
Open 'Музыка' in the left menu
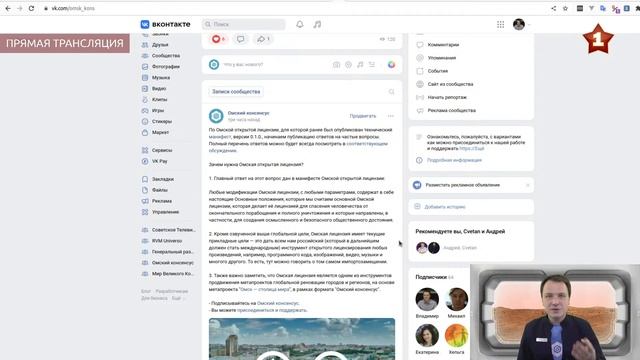161,78
